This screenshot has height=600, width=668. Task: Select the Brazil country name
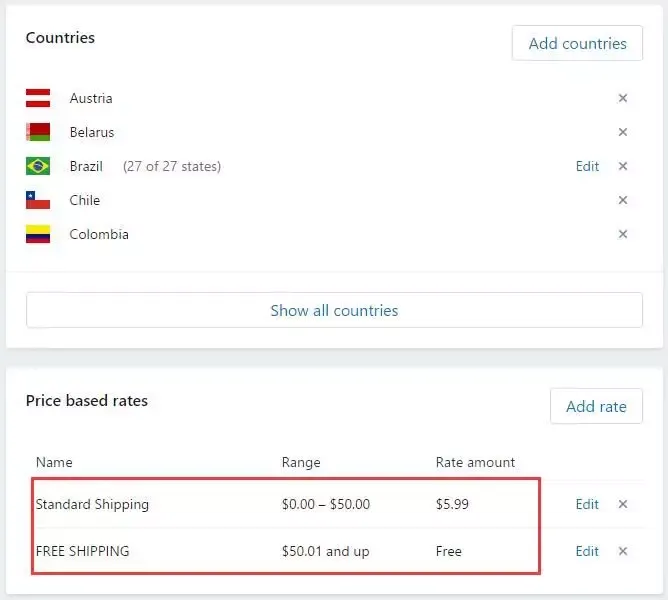pyautogui.click(x=86, y=166)
